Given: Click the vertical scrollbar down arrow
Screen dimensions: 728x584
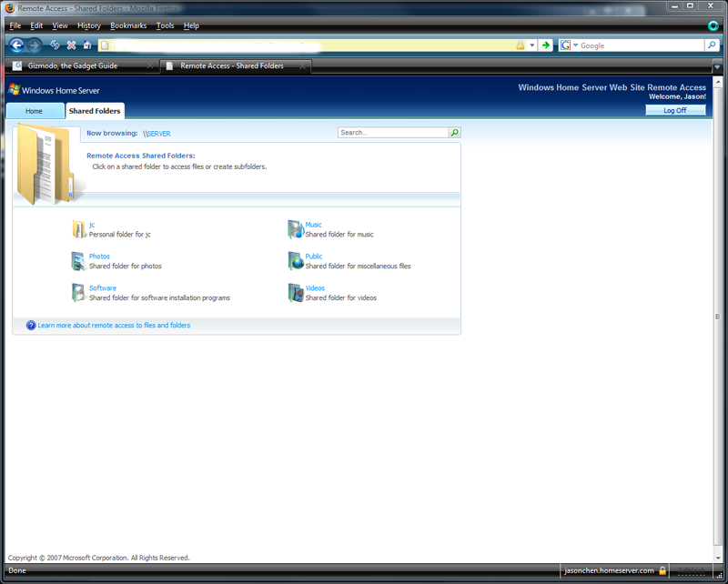Looking at the screenshot, I should [718, 558].
